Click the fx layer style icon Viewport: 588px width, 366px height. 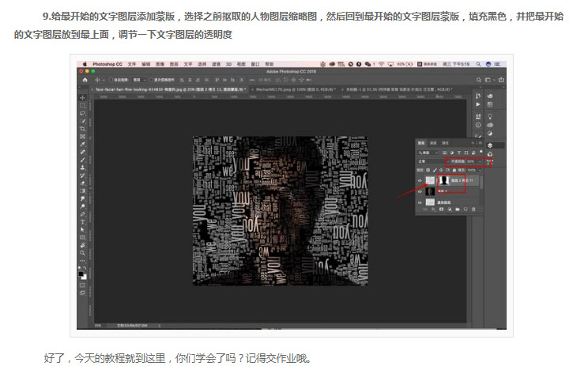click(x=433, y=209)
